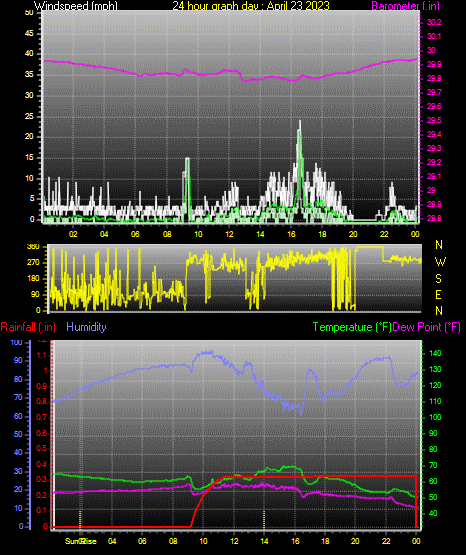
Task: Click the '25' windspeed axis value
Action: tap(29, 116)
